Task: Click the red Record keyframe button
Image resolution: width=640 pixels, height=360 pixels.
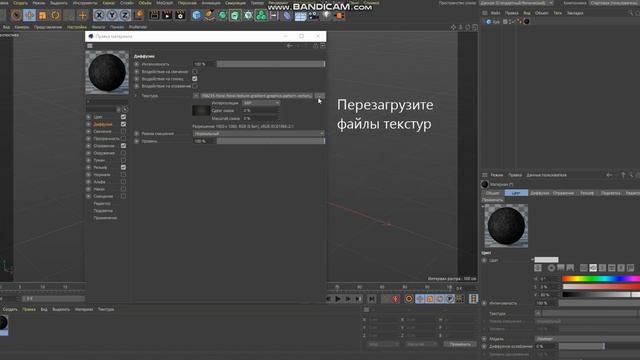Action: click(x=395, y=299)
